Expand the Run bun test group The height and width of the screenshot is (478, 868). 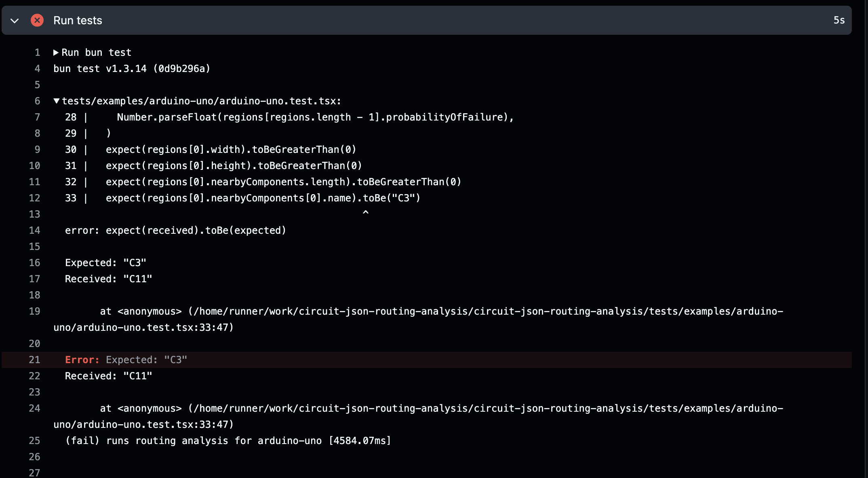[56, 53]
